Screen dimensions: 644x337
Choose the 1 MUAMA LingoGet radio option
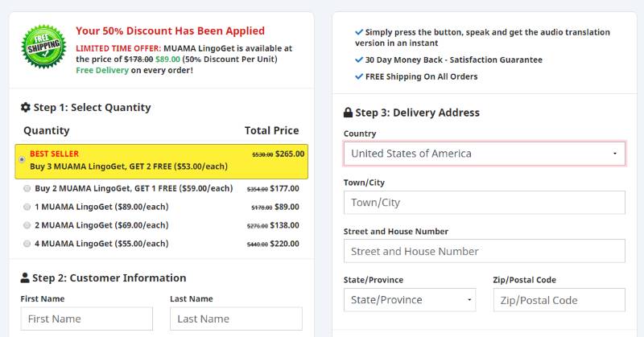point(27,207)
